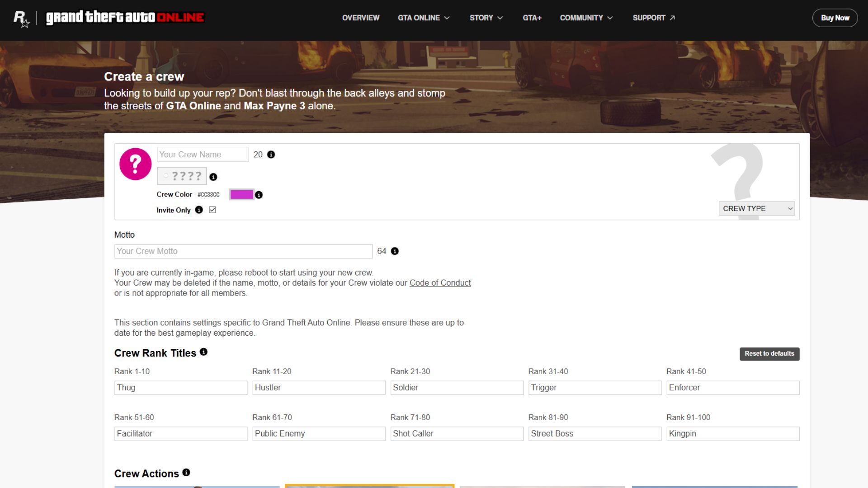
Task: Click the magenta crew color swatch
Action: pos(241,194)
